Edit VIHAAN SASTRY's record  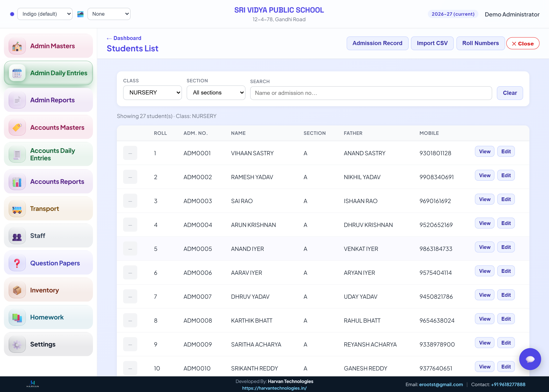506,151
